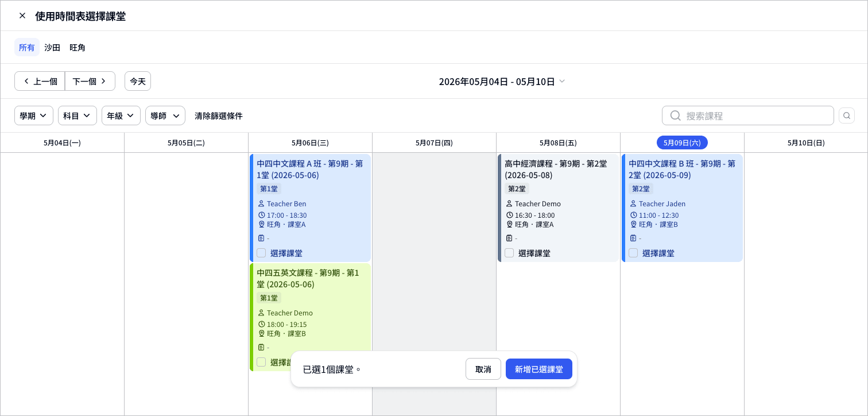
Task: Tick 選擇課堂 checkbox for 高中經濟課程 lesson
Action: point(509,253)
